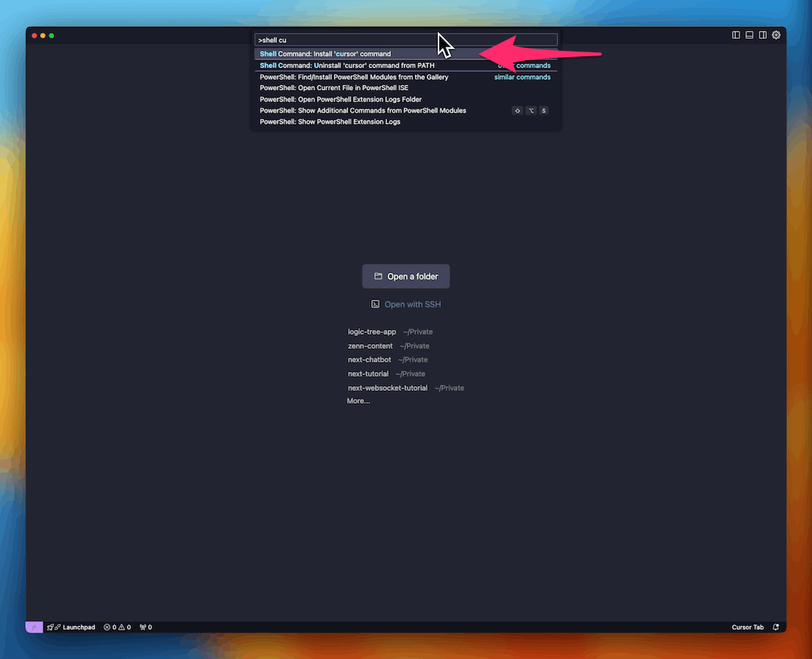Viewport: 812px width, 659px height.
Task: Minimize the window with the yellow button
Action: coord(43,35)
